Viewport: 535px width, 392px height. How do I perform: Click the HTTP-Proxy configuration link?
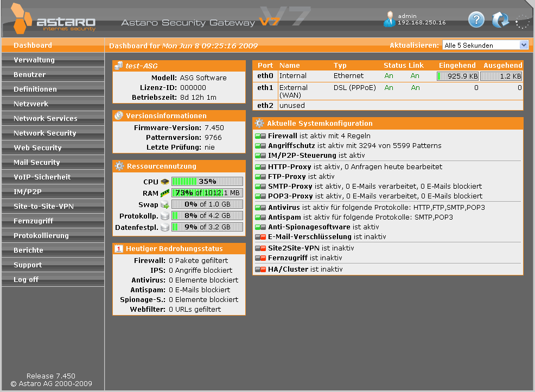point(289,166)
